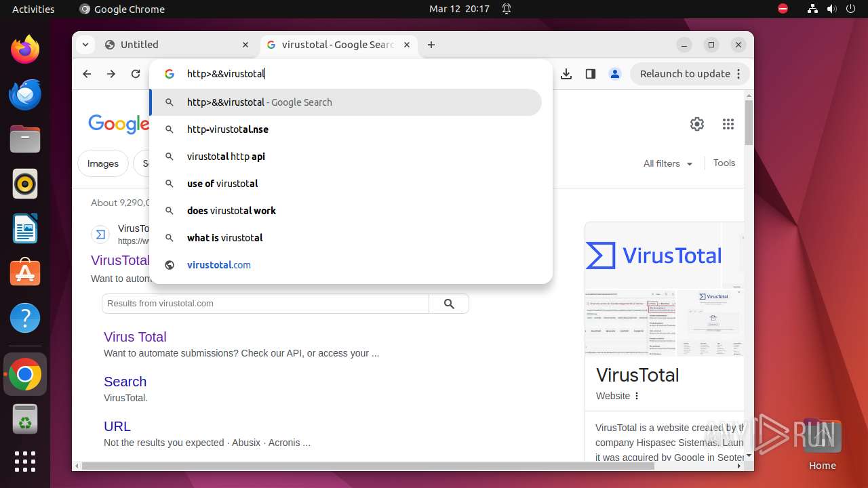Viewport: 868px width, 488px height.
Task: Go forward with the Chrome forward arrow
Action: coord(111,74)
